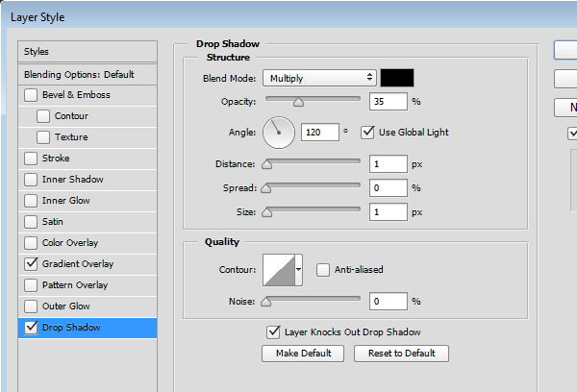Open the Blend Mode dropdown

[x=320, y=78]
